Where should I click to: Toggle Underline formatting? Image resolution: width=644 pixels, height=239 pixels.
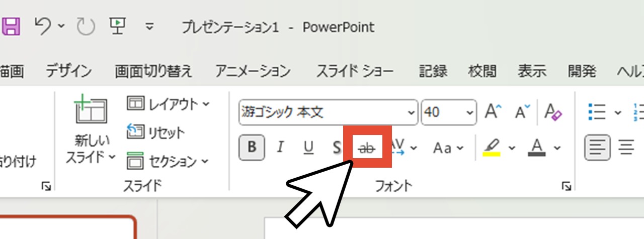(x=309, y=148)
